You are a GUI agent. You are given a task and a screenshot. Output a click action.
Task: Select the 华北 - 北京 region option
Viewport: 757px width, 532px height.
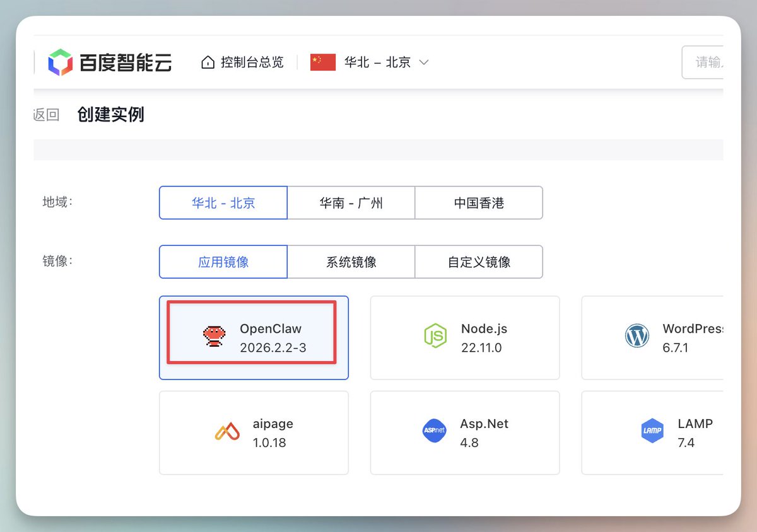[223, 203]
